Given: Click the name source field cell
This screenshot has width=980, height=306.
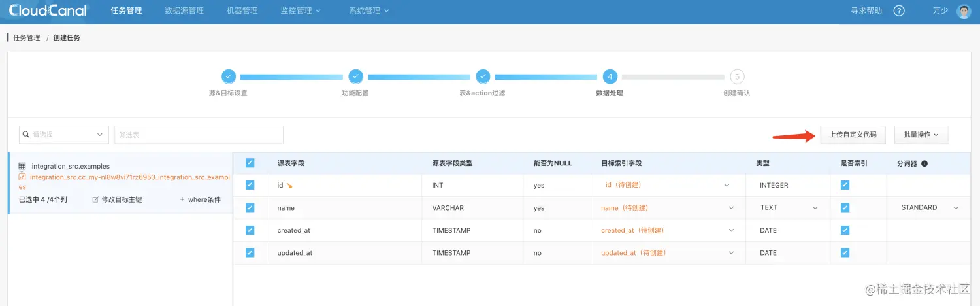Looking at the screenshot, I should point(286,208).
